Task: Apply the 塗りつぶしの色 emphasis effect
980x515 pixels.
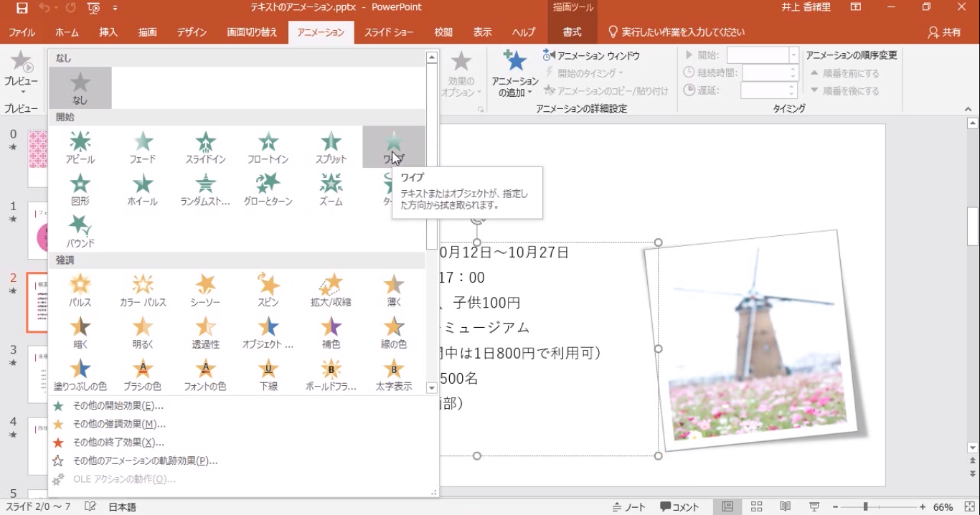Action: coord(80,374)
